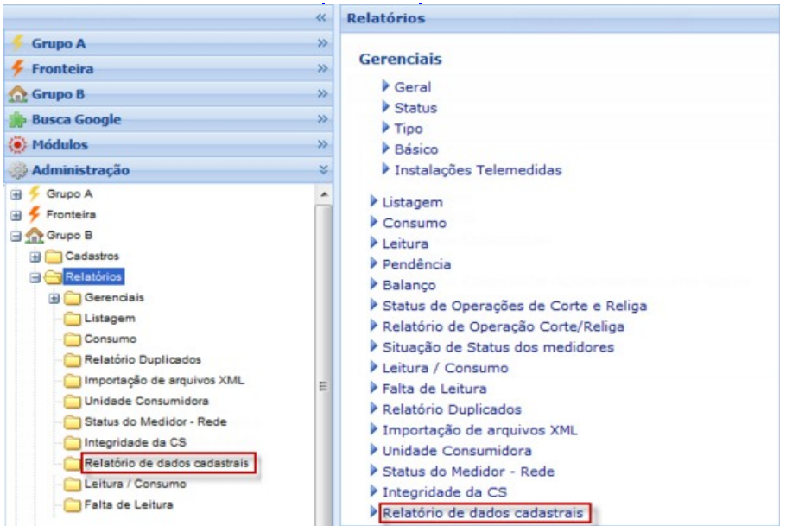
Task: Click the orange bolt icon beside Fronteira panel
Action: (x=17, y=69)
